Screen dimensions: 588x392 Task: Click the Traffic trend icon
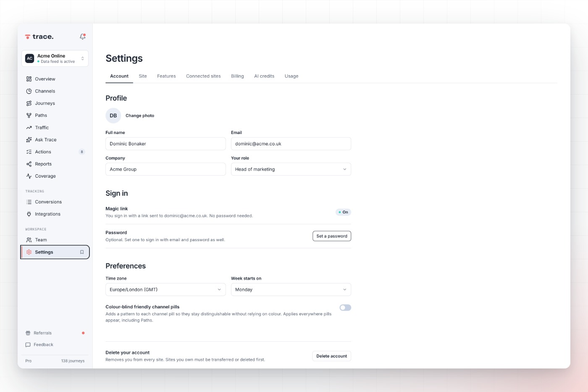click(29, 128)
